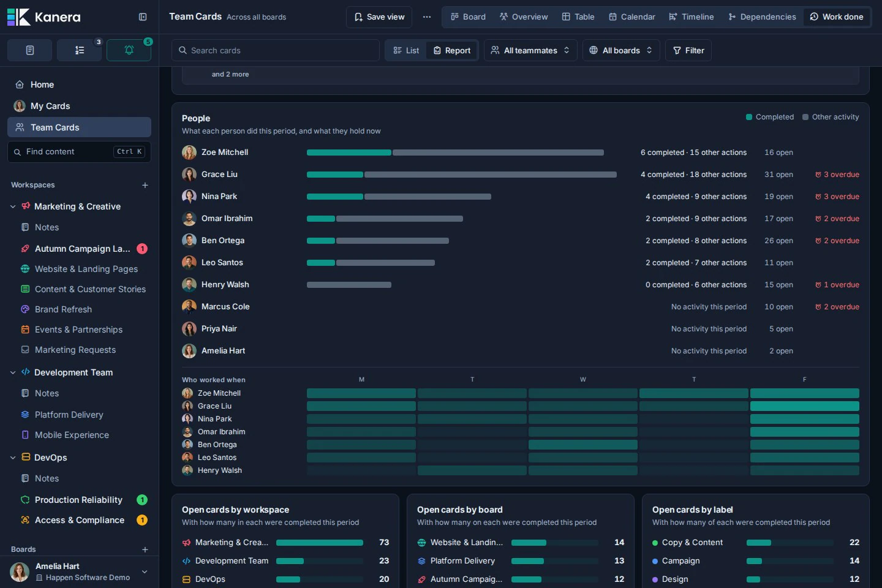Click the Find content search box
The width and height of the screenshot is (882, 588).
click(79, 152)
